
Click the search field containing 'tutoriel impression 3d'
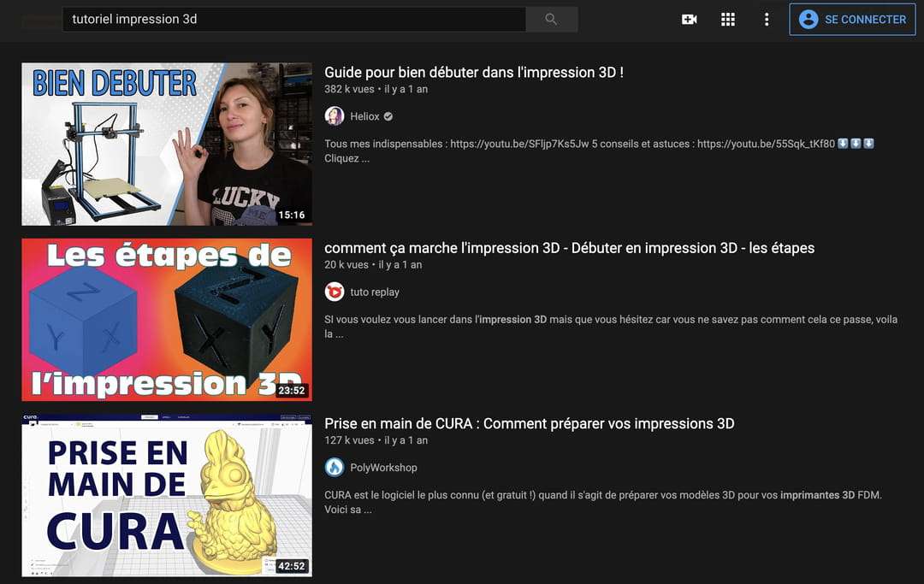(x=294, y=19)
